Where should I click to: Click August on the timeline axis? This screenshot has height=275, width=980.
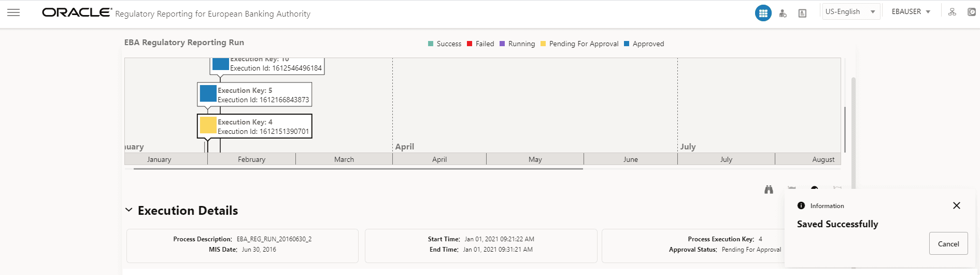point(823,159)
